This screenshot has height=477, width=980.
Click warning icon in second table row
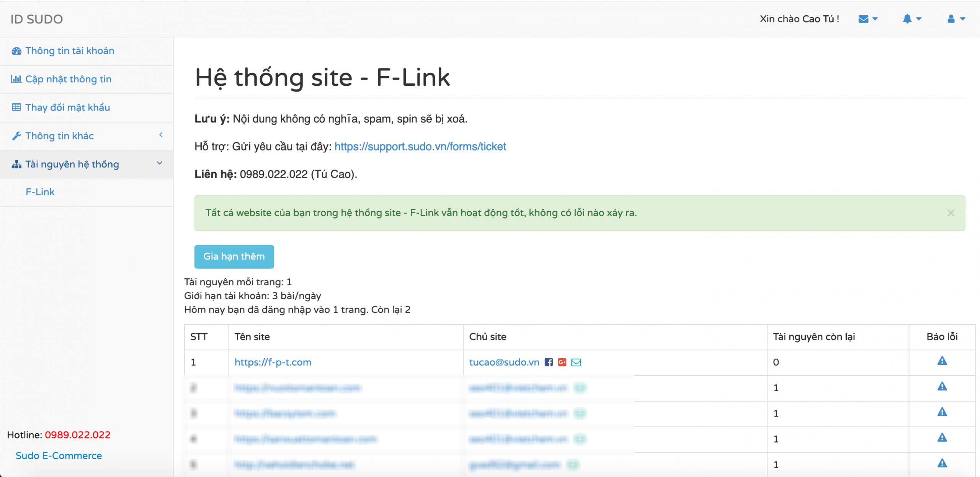click(942, 387)
